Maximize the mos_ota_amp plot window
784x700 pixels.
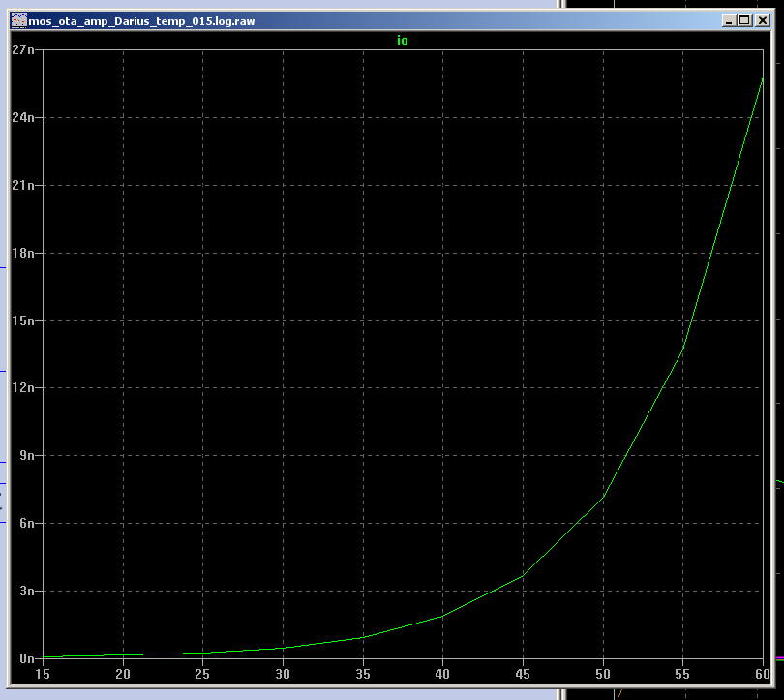(x=744, y=20)
